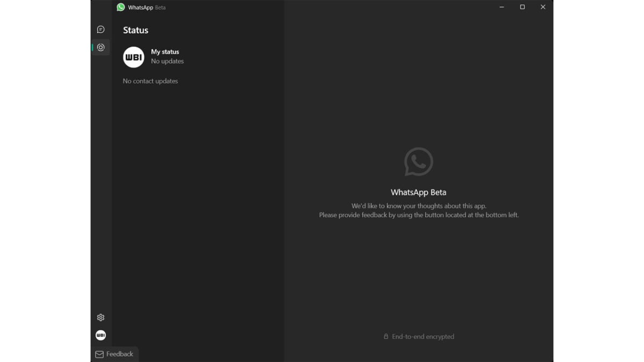Click the No updates text

167,61
